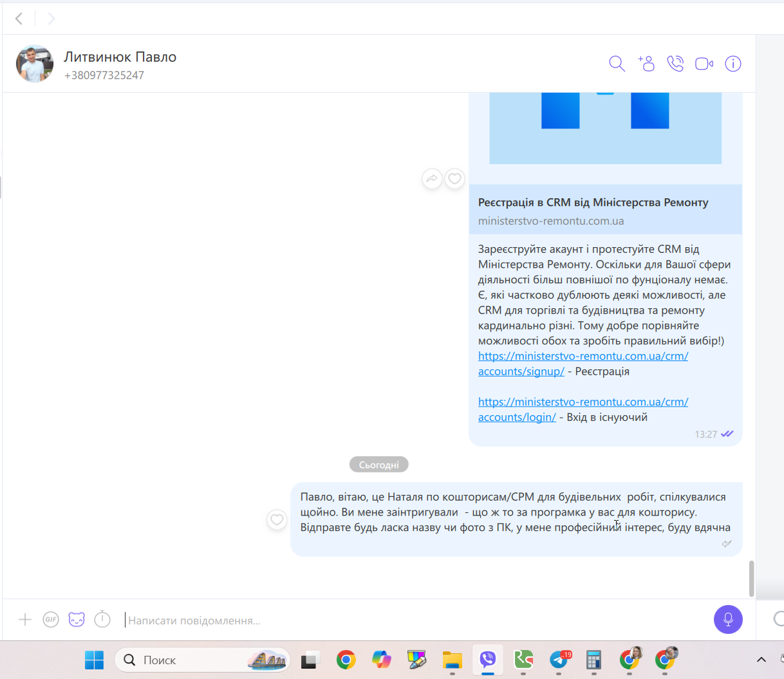Viewport: 784px width, 679px height.
Task: Go forward with the right arrow
Action: click(51, 19)
